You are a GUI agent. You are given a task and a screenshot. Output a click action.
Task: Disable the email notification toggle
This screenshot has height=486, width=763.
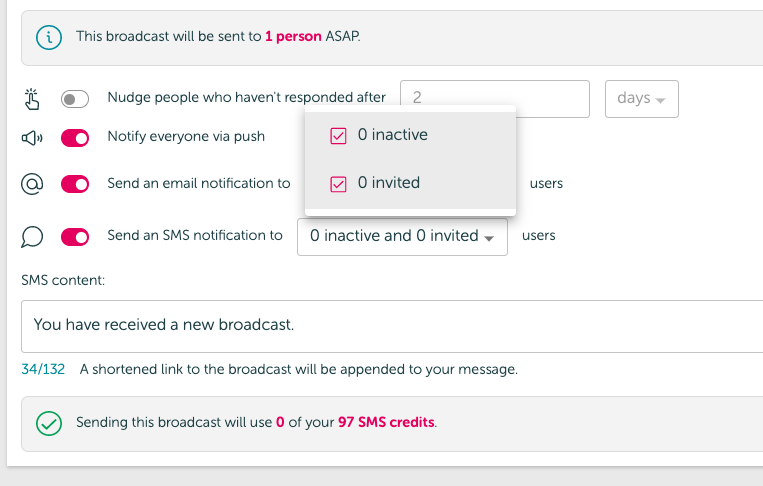click(x=75, y=184)
